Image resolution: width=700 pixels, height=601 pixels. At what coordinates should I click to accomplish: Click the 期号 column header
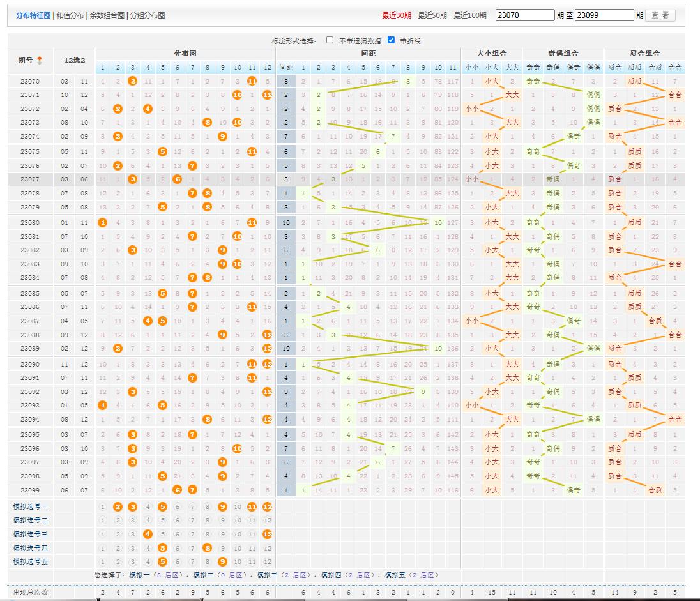pyautogui.click(x=26, y=60)
